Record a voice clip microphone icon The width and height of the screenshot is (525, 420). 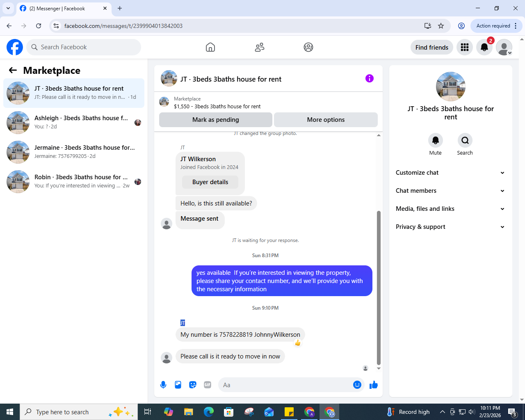(163, 385)
